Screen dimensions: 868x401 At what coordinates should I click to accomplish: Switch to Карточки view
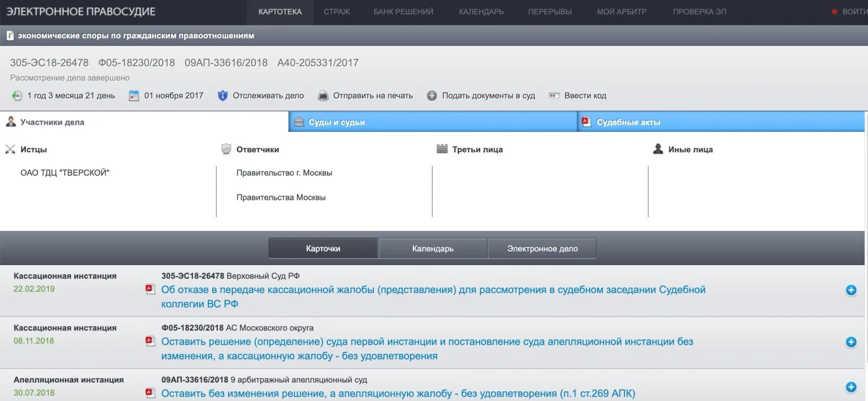pyautogui.click(x=323, y=249)
